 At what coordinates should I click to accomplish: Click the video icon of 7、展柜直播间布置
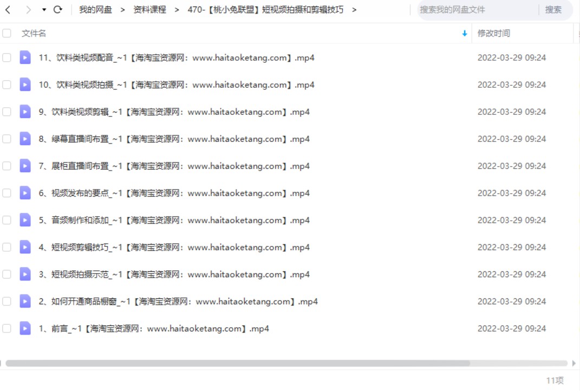25,166
